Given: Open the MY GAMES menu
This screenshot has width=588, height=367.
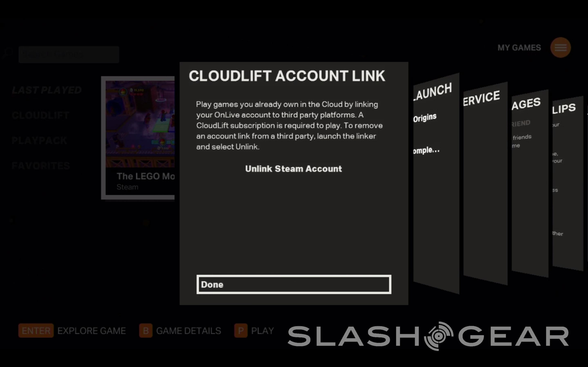Looking at the screenshot, I should (x=519, y=48).
